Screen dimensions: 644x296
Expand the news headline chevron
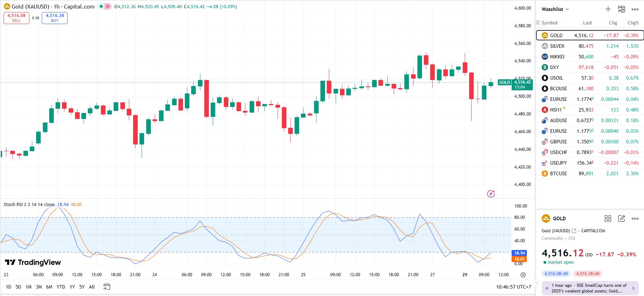coord(633,288)
